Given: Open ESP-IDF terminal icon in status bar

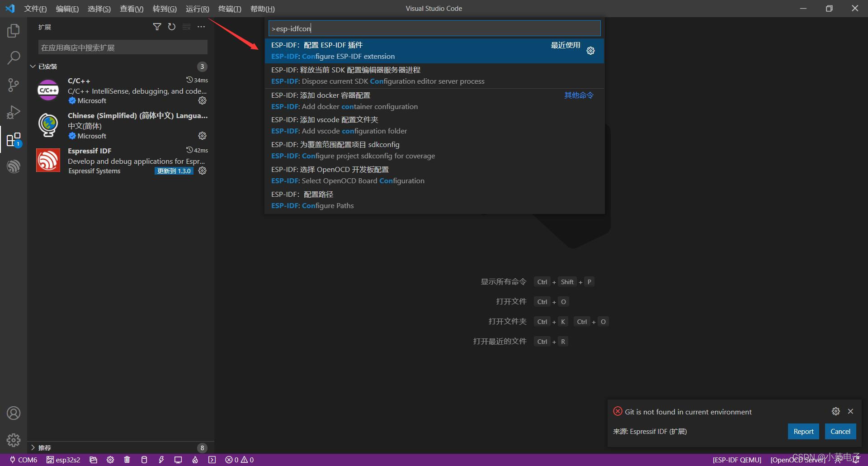Looking at the screenshot, I should 212,460.
